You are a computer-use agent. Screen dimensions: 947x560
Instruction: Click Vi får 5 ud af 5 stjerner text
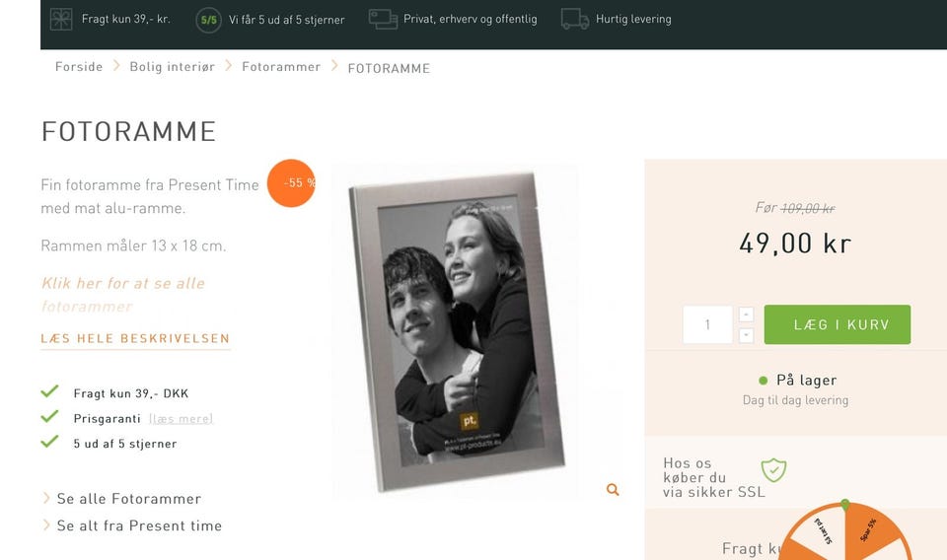(x=287, y=20)
